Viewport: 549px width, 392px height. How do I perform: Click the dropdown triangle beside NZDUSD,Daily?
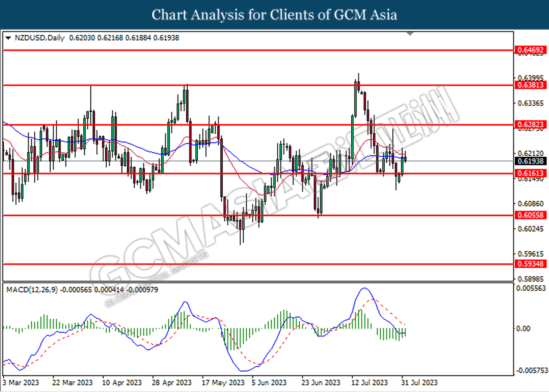pyautogui.click(x=8, y=38)
